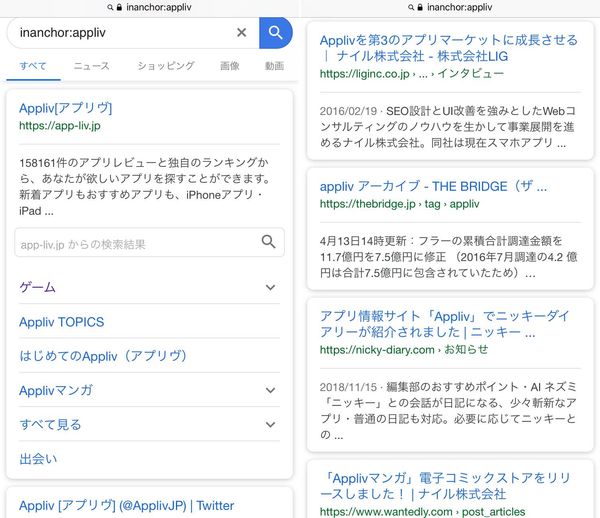This screenshot has width=600, height=518.
Task: Switch to the 画像 tab
Action: coord(230,66)
